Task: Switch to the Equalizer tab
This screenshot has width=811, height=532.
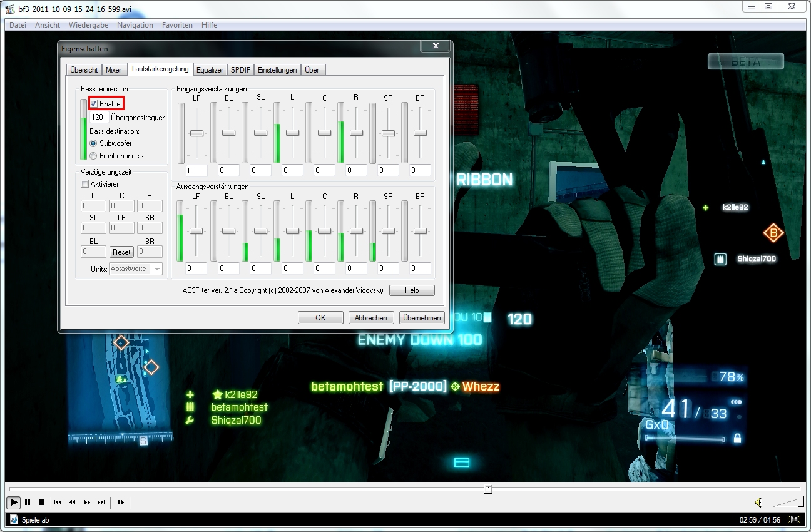Action: 210,70
